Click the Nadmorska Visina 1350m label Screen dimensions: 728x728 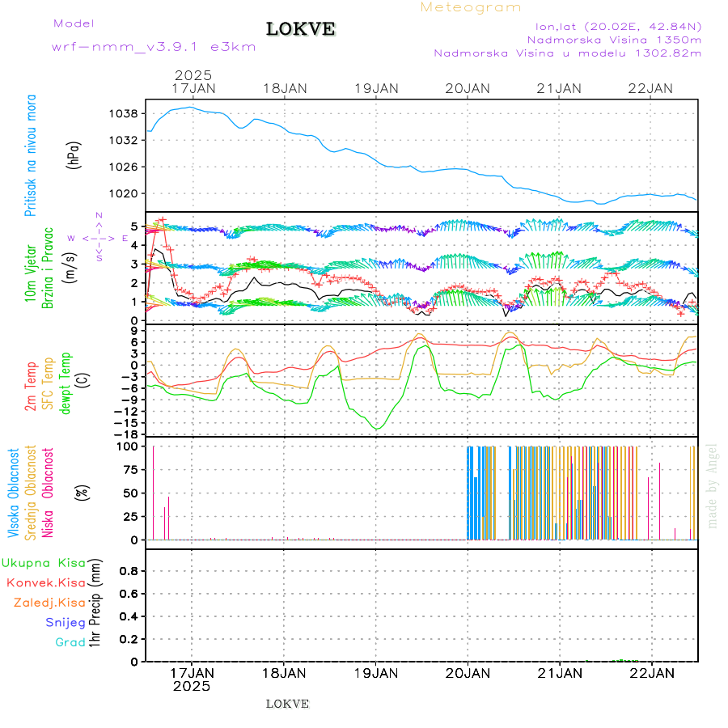(614, 39)
